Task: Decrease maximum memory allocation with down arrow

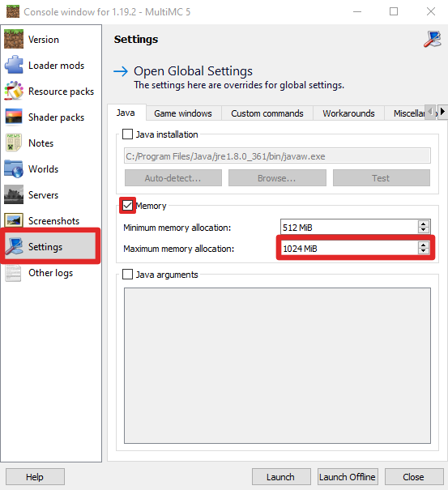Action: 424,251
